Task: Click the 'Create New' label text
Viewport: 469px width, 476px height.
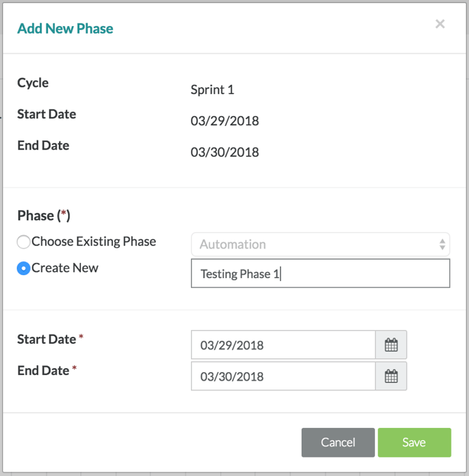Action: 65,268
